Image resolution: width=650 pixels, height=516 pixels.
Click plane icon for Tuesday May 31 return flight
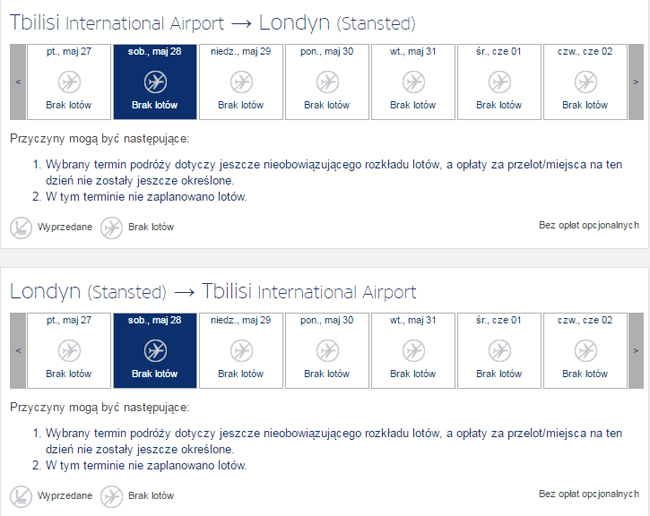pos(413,350)
